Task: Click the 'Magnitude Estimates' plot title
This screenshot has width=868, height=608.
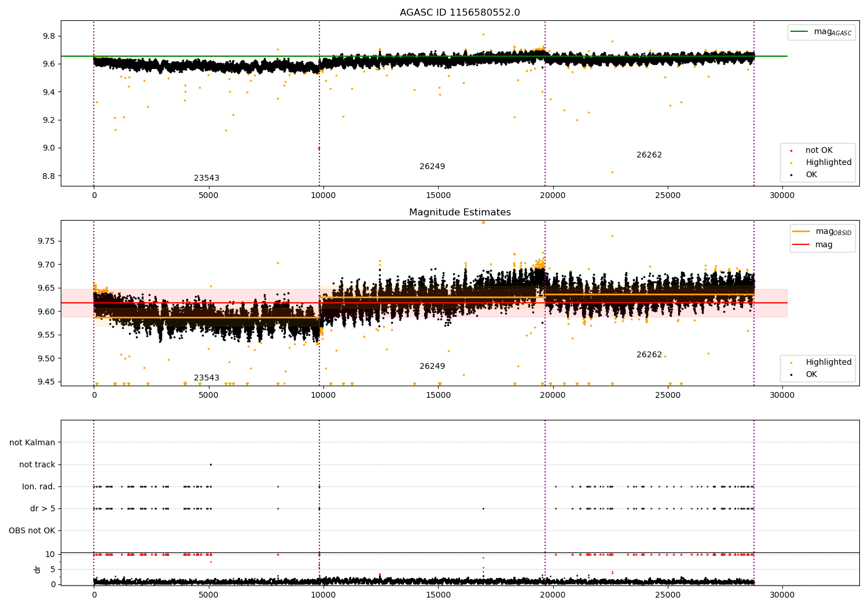Action: pyautogui.click(x=459, y=213)
